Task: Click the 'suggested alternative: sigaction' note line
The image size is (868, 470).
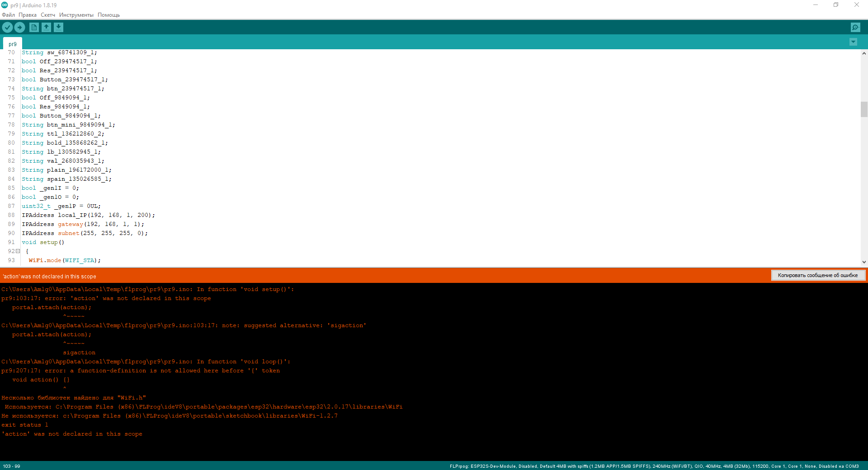Action: tap(184, 325)
